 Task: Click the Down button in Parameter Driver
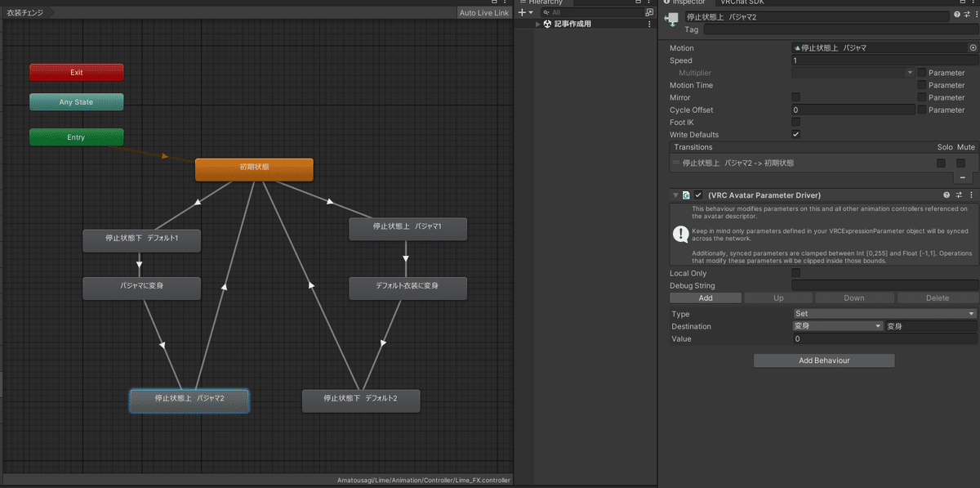(854, 298)
